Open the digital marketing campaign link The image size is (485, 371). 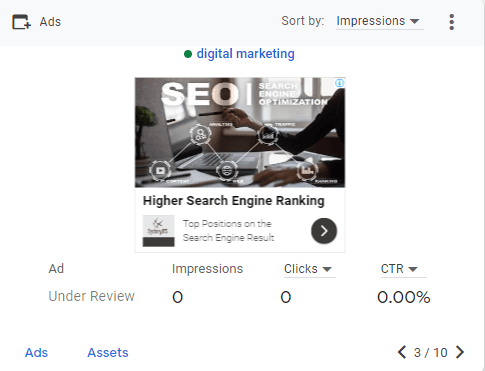(x=245, y=54)
